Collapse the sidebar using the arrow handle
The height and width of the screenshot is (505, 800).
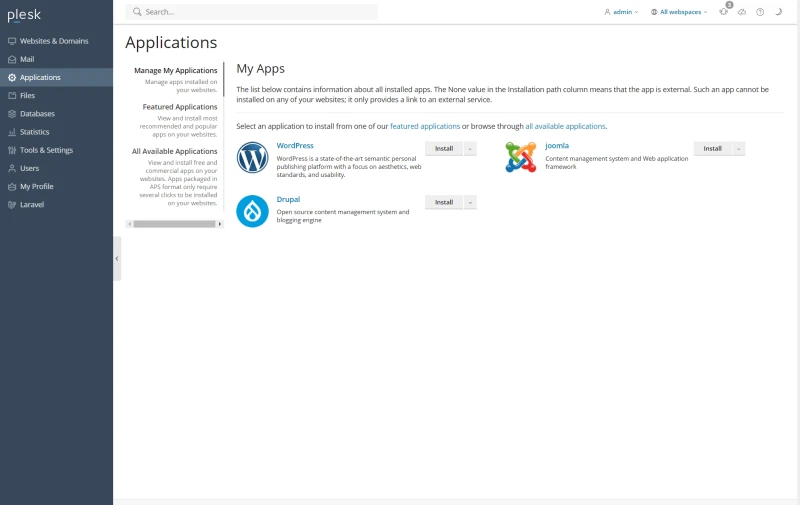[117, 258]
